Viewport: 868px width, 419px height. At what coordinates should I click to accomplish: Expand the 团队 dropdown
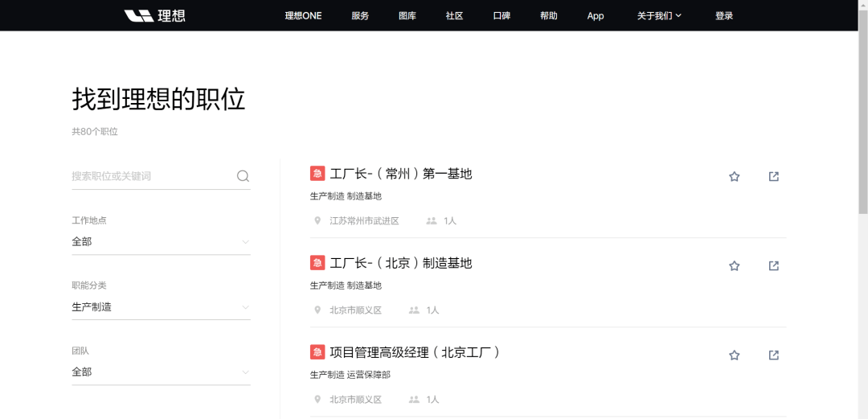click(161, 372)
